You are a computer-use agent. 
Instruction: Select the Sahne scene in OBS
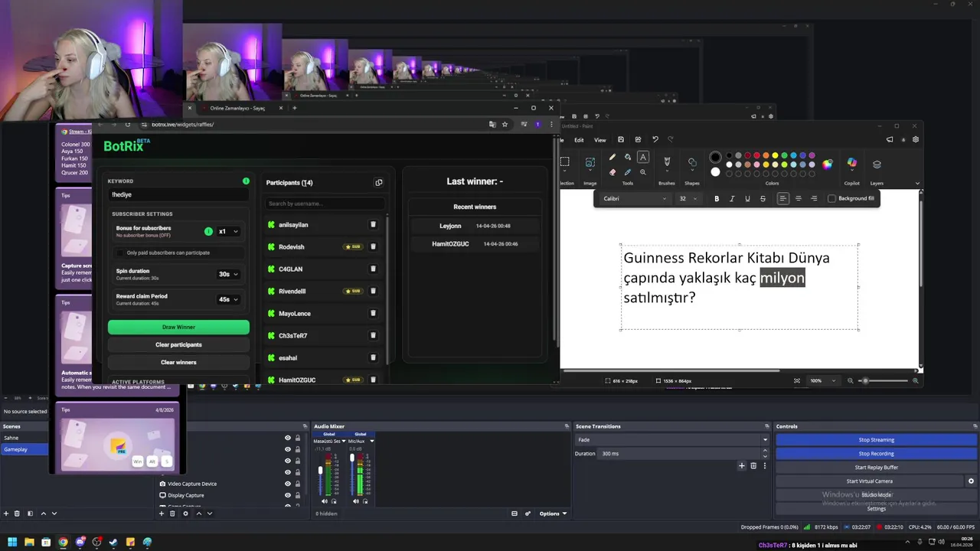[24, 438]
